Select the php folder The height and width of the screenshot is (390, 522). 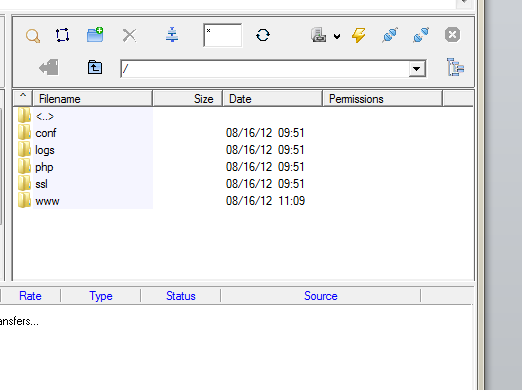44,167
